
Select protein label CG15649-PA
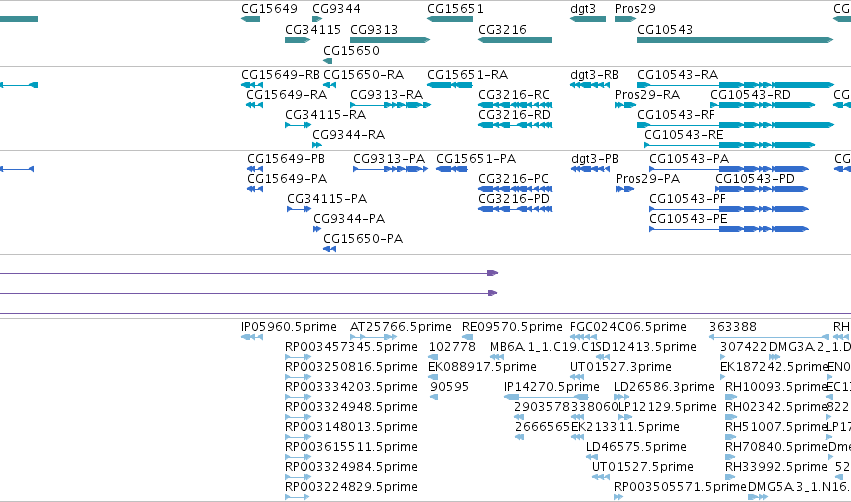[x=287, y=179]
